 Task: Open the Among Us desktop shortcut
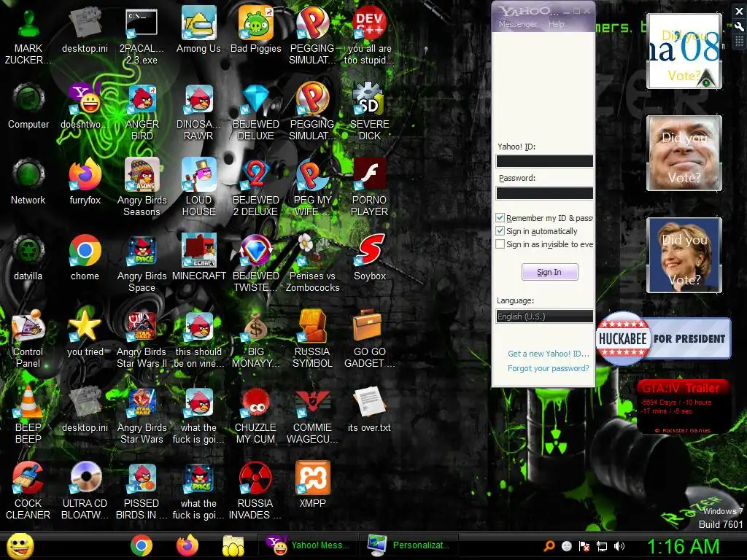coord(198,29)
